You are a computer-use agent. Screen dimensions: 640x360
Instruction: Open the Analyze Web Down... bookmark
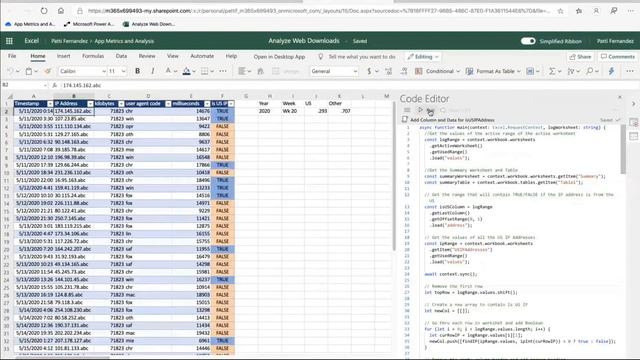(x=149, y=24)
